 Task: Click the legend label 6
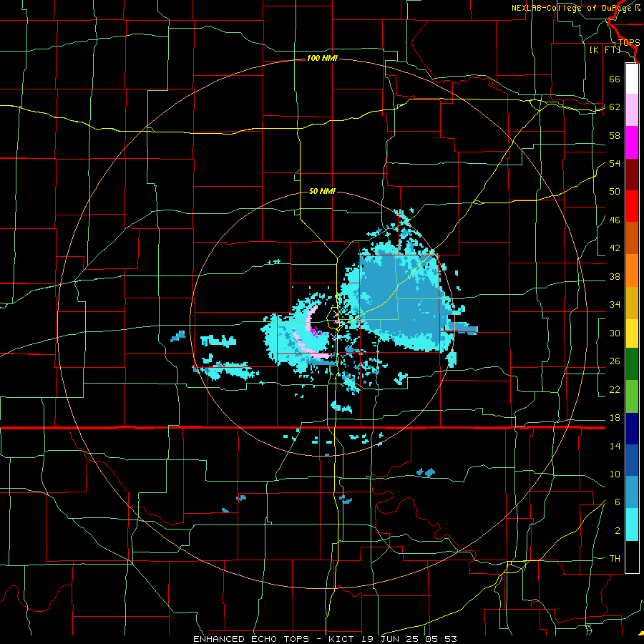(x=618, y=502)
